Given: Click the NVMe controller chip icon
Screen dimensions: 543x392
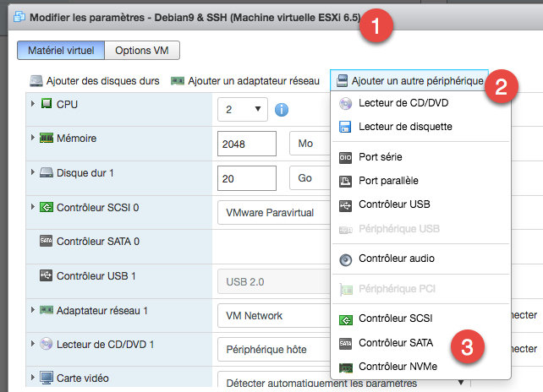Looking at the screenshot, I should [x=345, y=367].
